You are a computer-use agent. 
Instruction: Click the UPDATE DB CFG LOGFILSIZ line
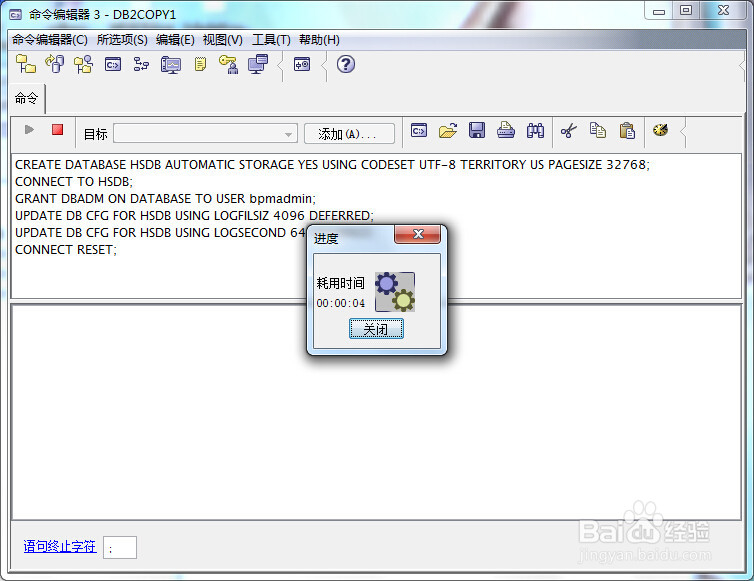click(194, 215)
